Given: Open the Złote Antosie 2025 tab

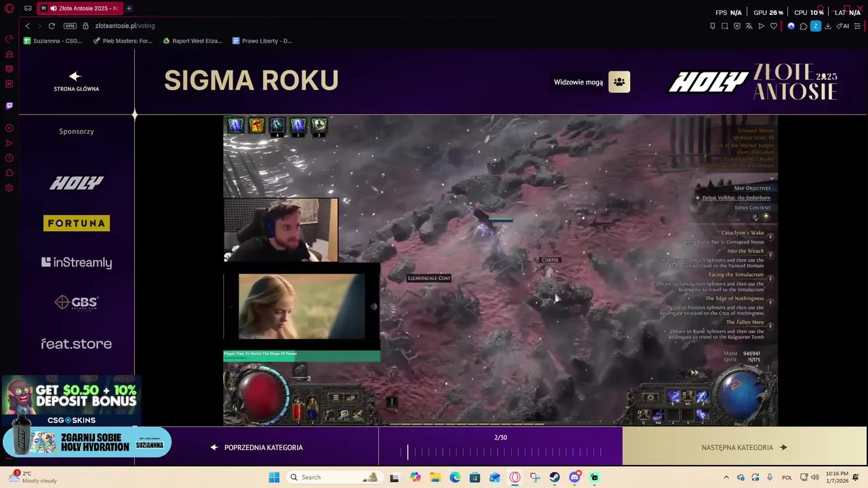Looking at the screenshot, I should coord(80,8).
